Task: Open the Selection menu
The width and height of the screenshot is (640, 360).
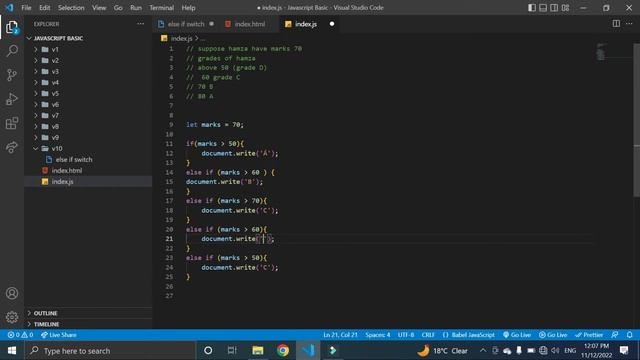Action: [x=71, y=8]
